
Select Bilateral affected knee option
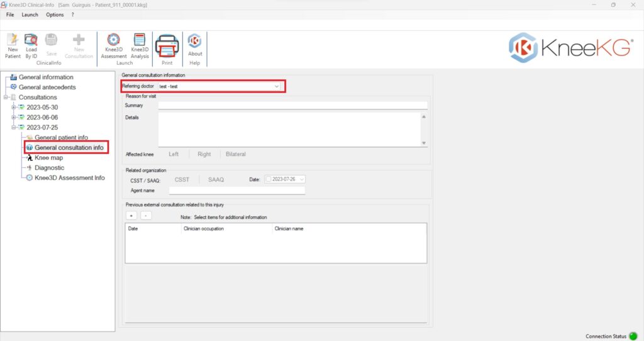click(x=236, y=154)
